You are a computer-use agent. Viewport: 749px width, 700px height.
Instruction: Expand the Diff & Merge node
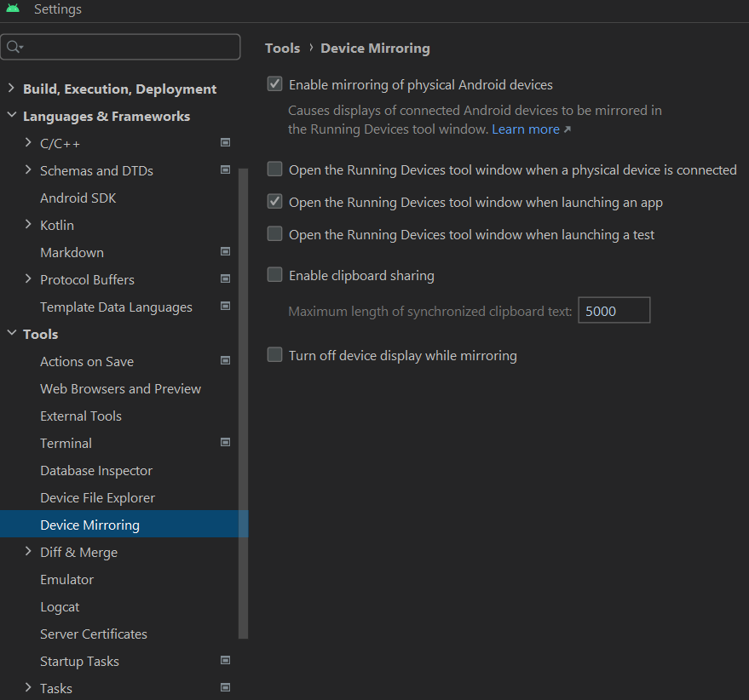[x=28, y=552]
